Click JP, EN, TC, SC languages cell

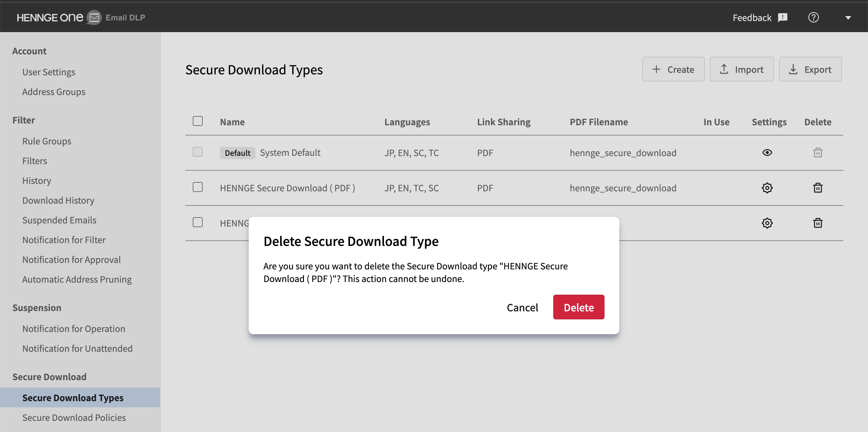411,188
